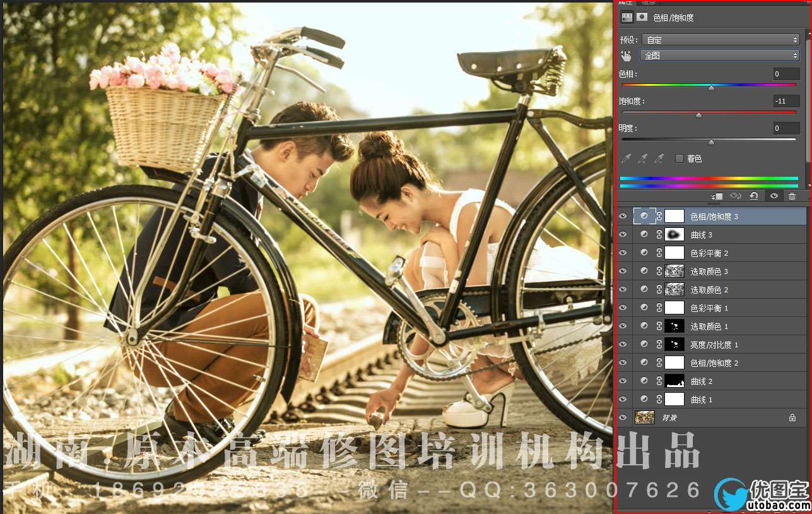
Task: Click the lock icon on 背景 layer
Action: [792, 417]
